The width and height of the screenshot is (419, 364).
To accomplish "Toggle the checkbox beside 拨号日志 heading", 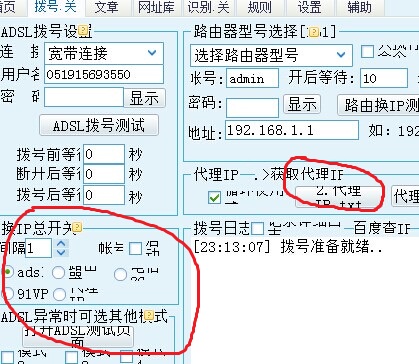I will point(257,229).
